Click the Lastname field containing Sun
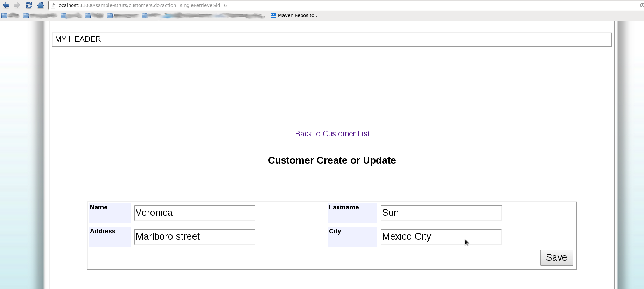This screenshot has height=289, width=644. [x=441, y=213]
